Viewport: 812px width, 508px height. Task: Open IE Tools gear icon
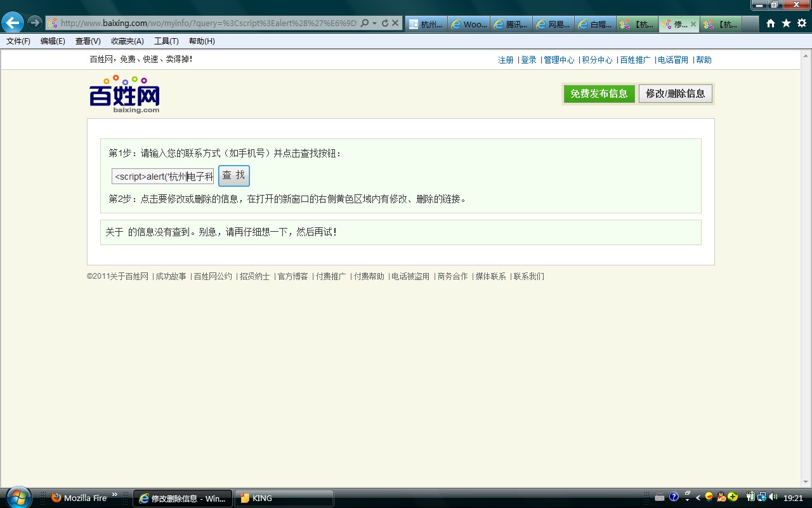click(x=802, y=23)
